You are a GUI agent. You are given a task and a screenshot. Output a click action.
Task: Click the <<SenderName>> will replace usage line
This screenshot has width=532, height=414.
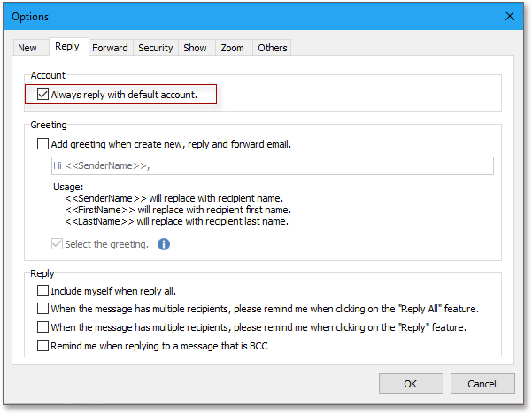(173, 198)
